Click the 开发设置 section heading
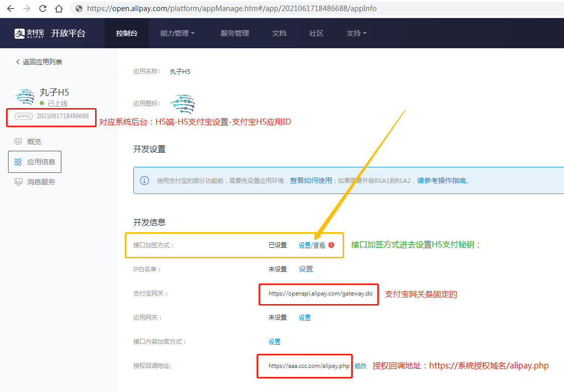Image resolution: width=564 pixels, height=392 pixels. tap(149, 149)
